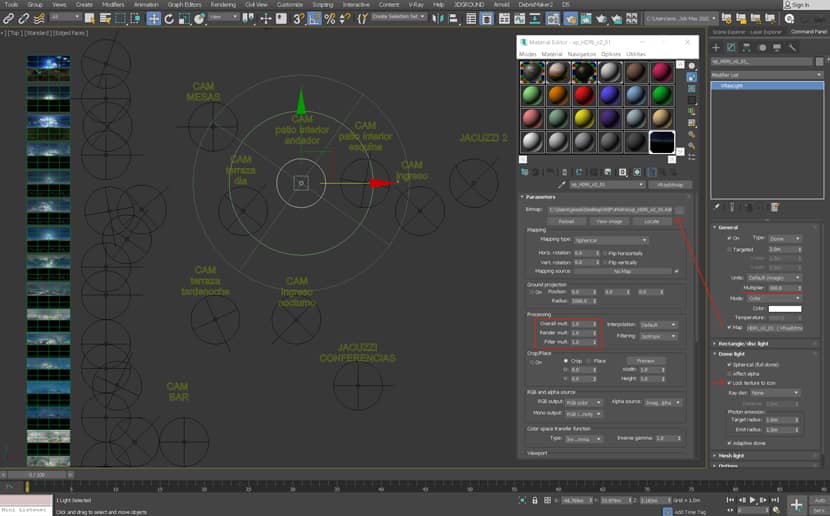The image size is (830, 516).
Task: Open the Mapping type Spherical dropdown
Action: (x=610, y=240)
